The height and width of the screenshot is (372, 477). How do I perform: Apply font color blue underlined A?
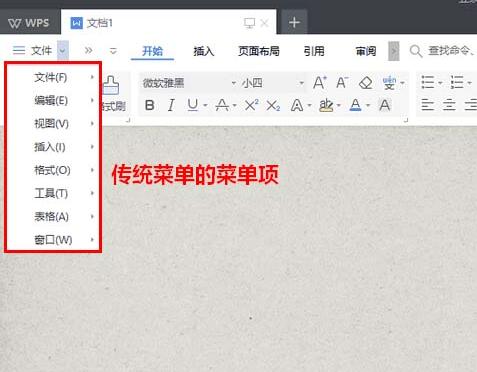[356, 105]
